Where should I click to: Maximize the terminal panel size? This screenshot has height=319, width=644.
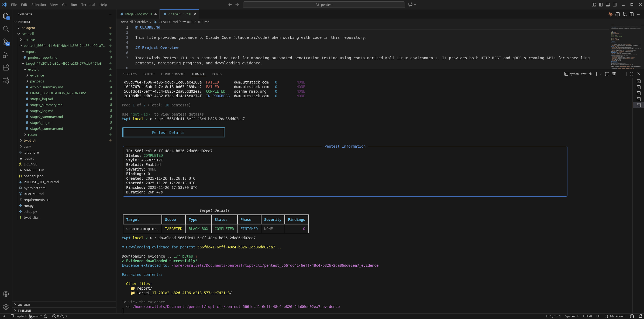(632, 74)
